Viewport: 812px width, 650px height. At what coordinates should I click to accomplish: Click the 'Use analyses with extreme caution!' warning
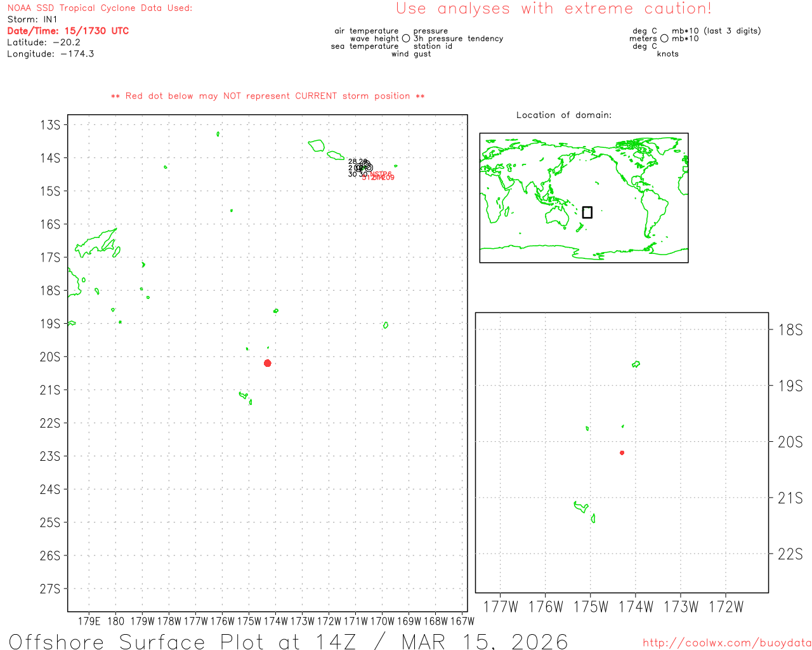553,9
